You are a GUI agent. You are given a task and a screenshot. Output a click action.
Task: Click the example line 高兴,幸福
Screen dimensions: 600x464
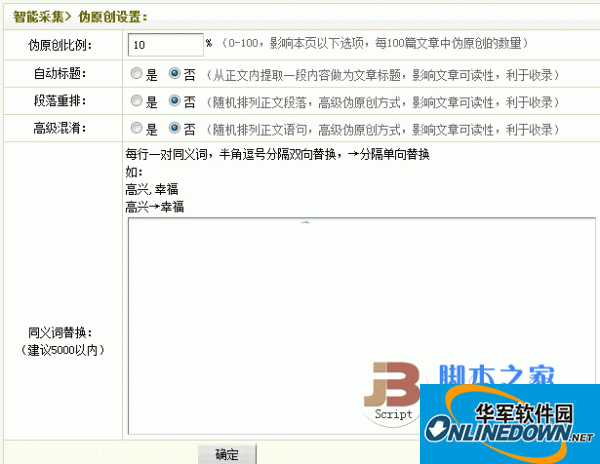point(152,189)
